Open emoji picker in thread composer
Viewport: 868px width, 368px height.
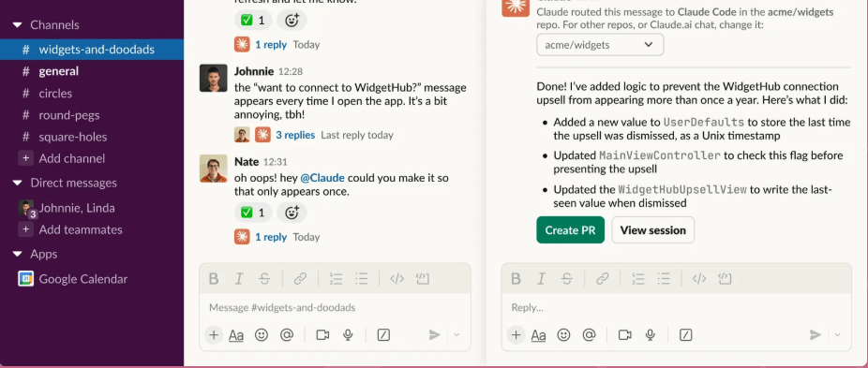coord(563,335)
